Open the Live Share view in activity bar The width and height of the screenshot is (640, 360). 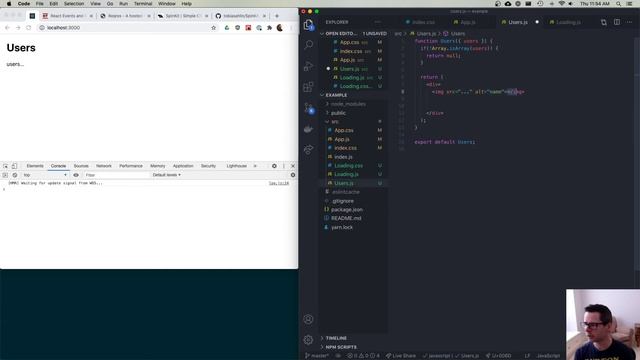coord(309,149)
